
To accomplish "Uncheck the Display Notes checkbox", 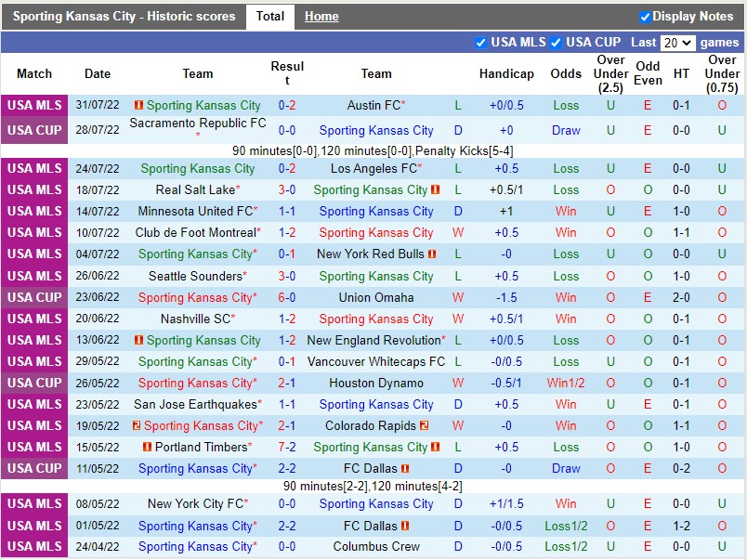I will pos(645,17).
